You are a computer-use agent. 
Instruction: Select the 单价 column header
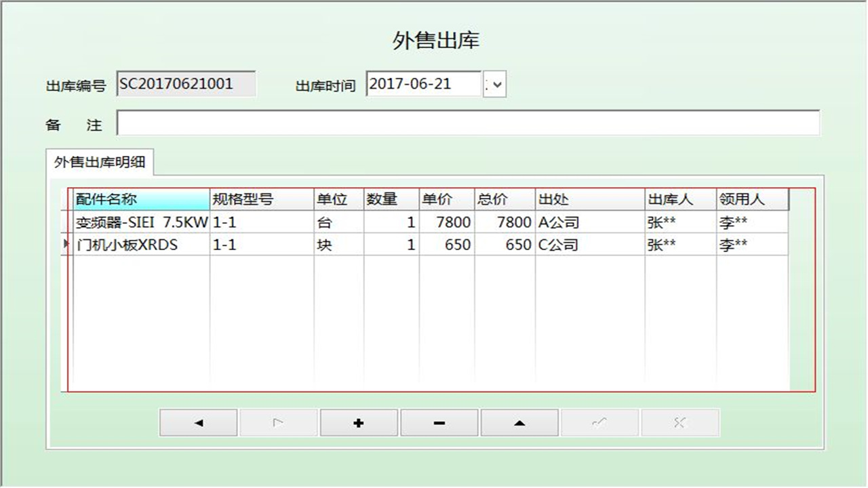(x=444, y=199)
